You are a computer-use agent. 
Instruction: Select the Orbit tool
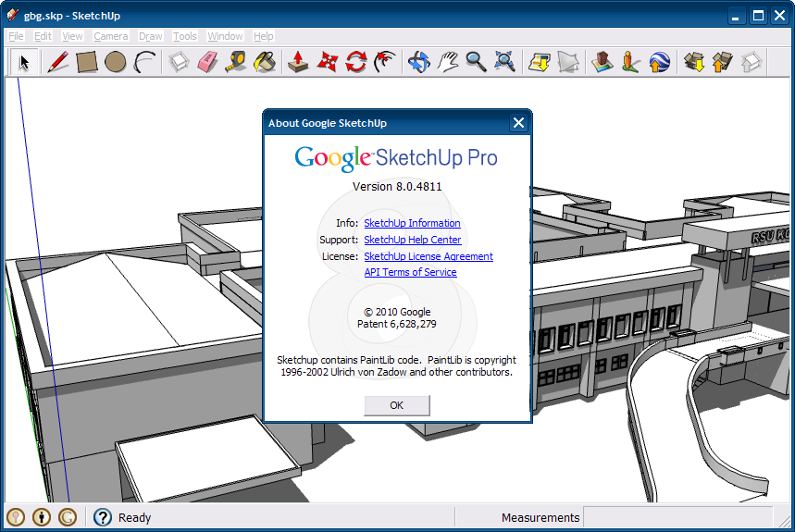(419, 62)
